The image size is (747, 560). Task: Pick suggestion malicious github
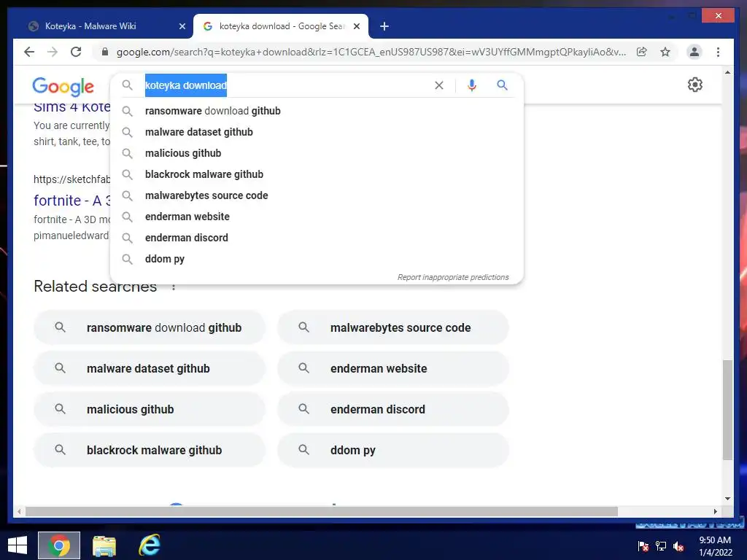pyautogui.click(x=317, y=153)
